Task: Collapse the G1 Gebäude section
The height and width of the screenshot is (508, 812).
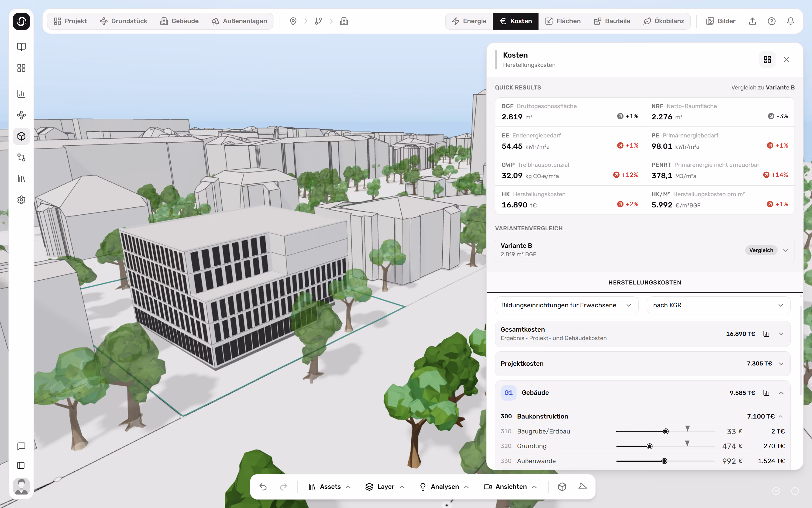Action: (781, 393)
